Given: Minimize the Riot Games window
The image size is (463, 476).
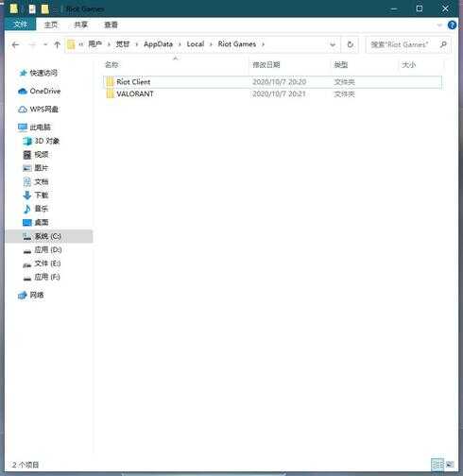Looking at the screenshot, I should 393,8.
